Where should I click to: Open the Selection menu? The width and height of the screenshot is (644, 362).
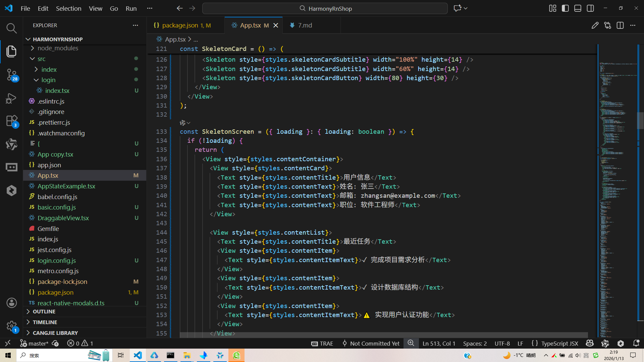pos(68,8)
